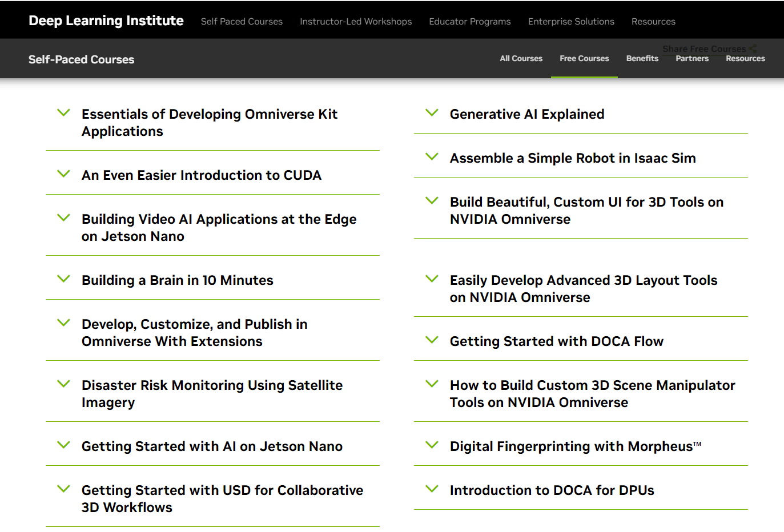
Task: Expand Building a Brain in 10 Minutes chevron
Action: point(64,279)
